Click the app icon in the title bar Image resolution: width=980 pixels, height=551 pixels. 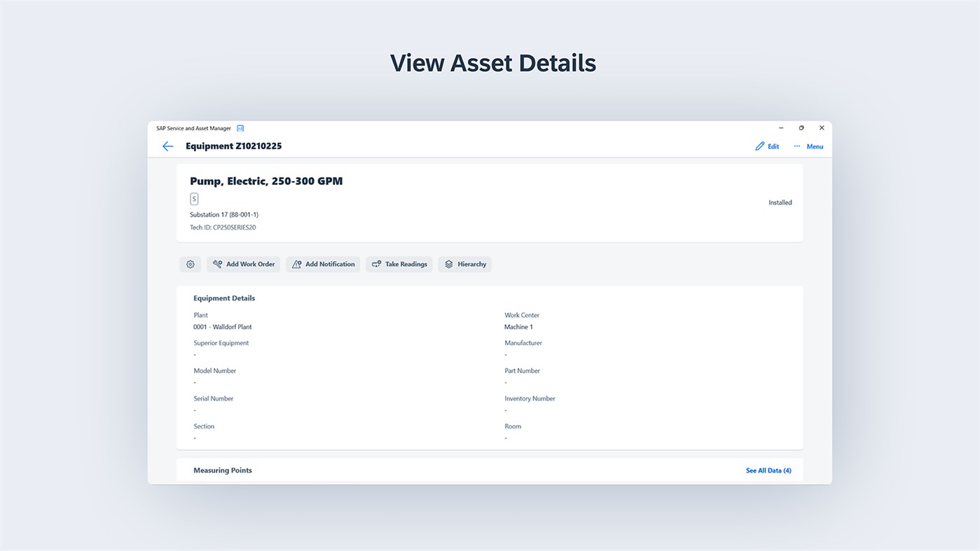point(240,128)
